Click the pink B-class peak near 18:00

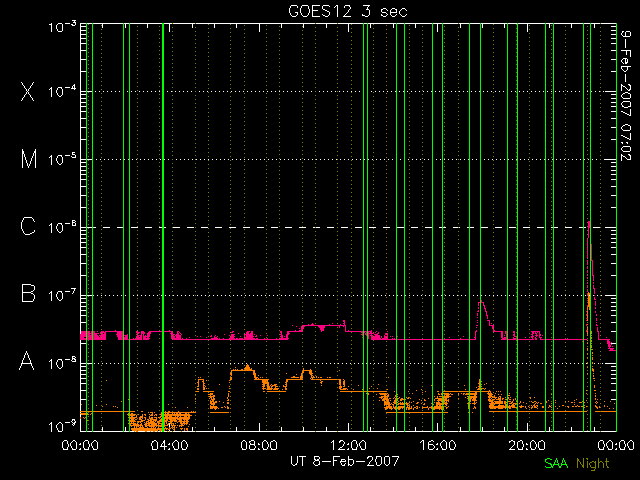coord(482,302)
